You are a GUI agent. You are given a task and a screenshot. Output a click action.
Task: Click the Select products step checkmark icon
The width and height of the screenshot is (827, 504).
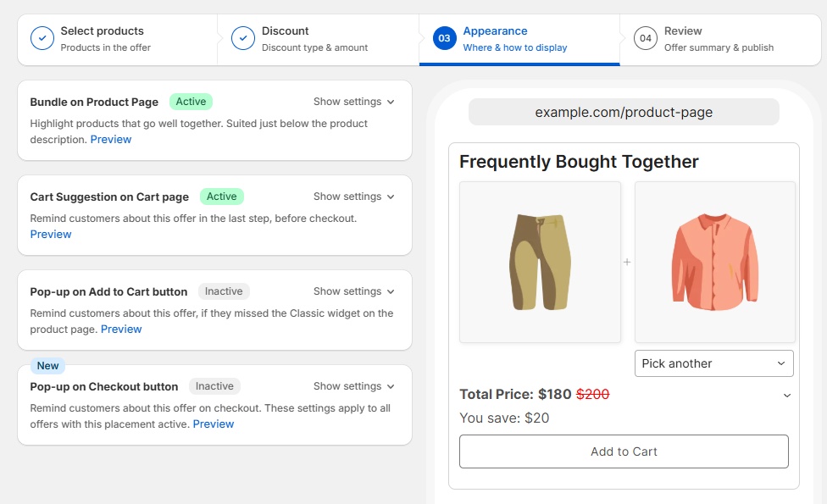click(x=42, y=39)
